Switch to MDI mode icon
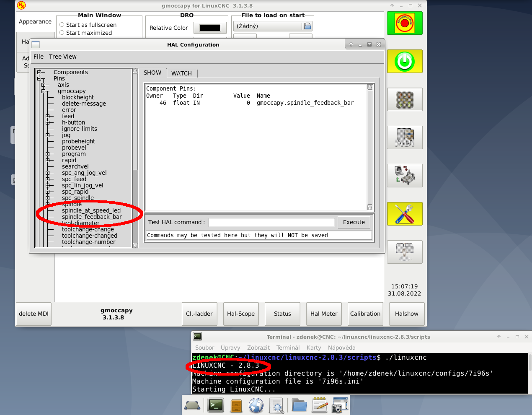The width and height of the screenshot is (532, 415). pos(405,137)
